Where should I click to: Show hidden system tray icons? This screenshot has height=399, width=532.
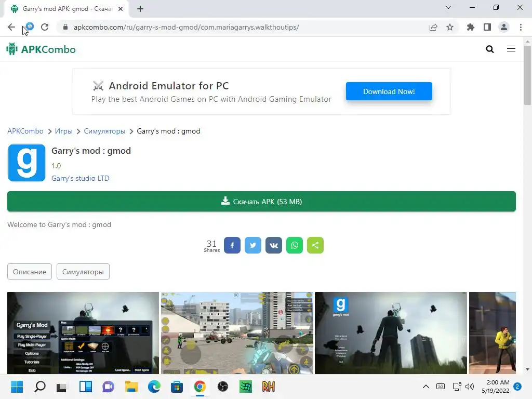coord(426,387)
